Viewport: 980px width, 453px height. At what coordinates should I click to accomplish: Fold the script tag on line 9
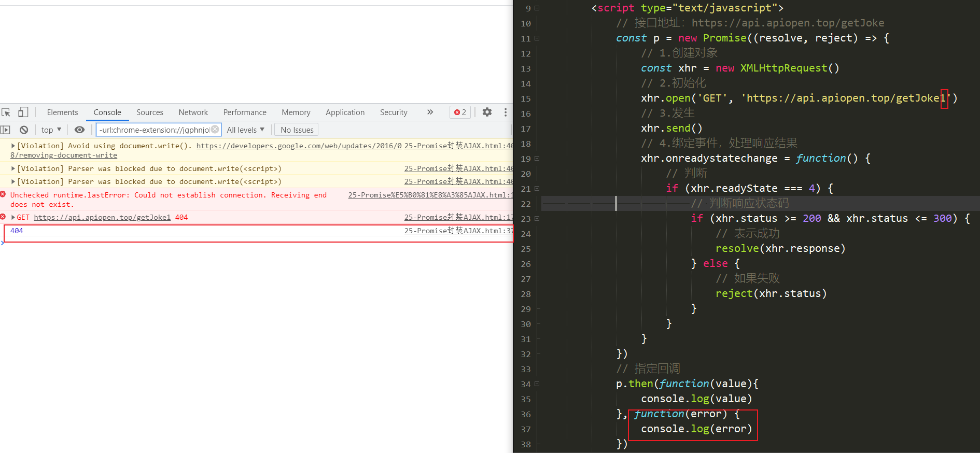[537, 8]
